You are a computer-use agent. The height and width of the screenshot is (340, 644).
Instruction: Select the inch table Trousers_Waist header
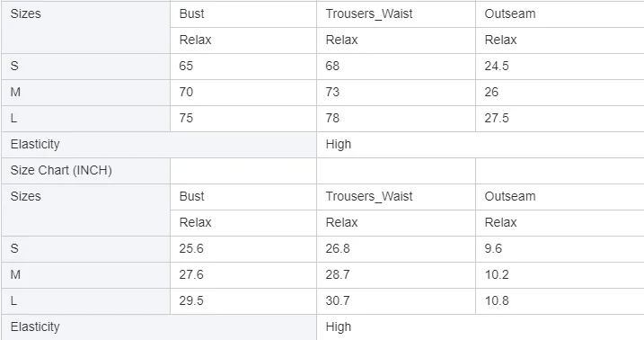[x=396, y=196]
